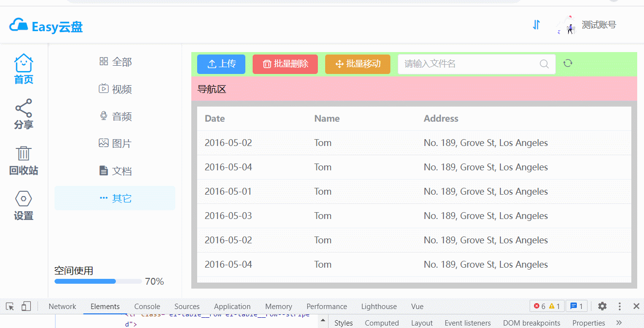644x328 pixels.
Task: Click the magnifier icon in the search box
Action: coord(544,64)
